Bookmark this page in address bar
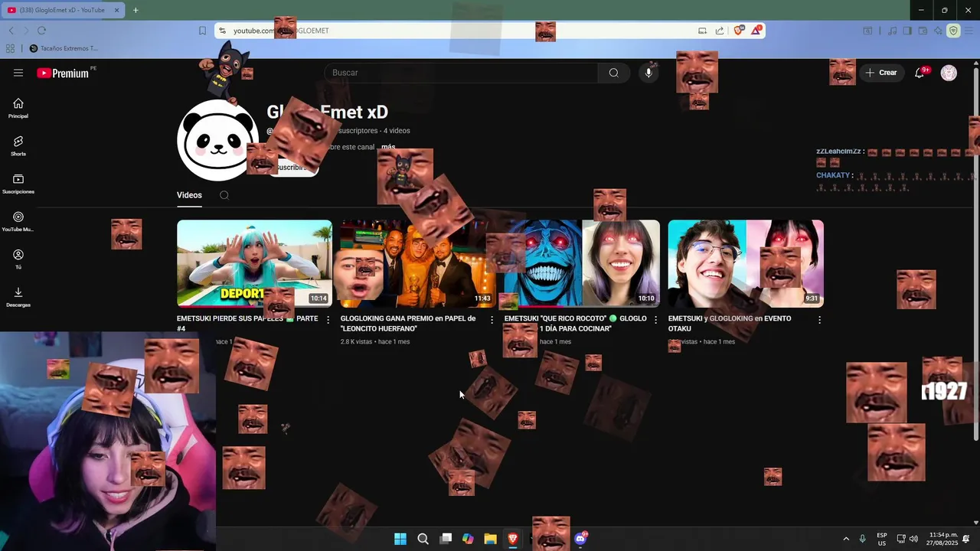Image resolution: width=980 pixels, height=551 pixels. tap(202, 31)
